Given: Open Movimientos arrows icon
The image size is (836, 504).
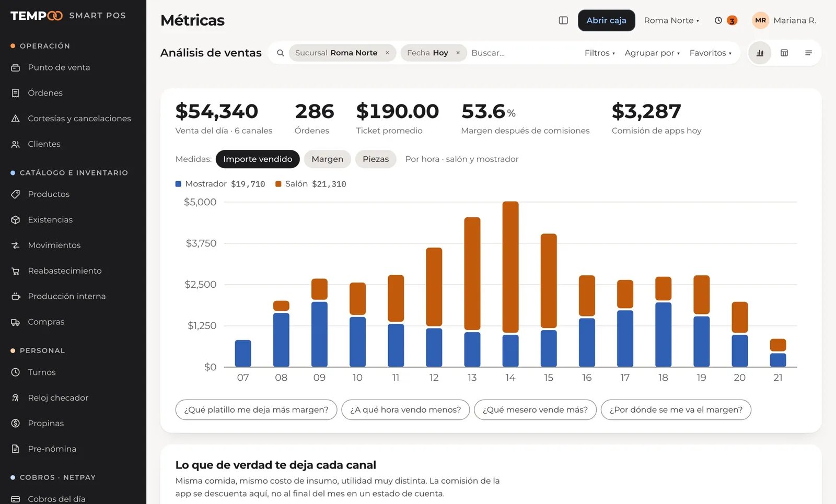Looking at the screenshot, I should click(16, 245).
